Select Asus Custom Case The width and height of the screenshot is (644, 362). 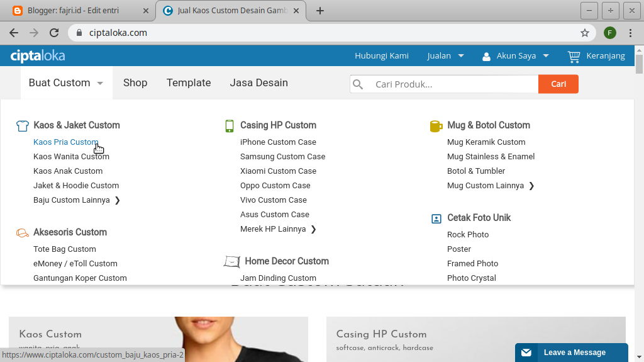tap(274, 214)
